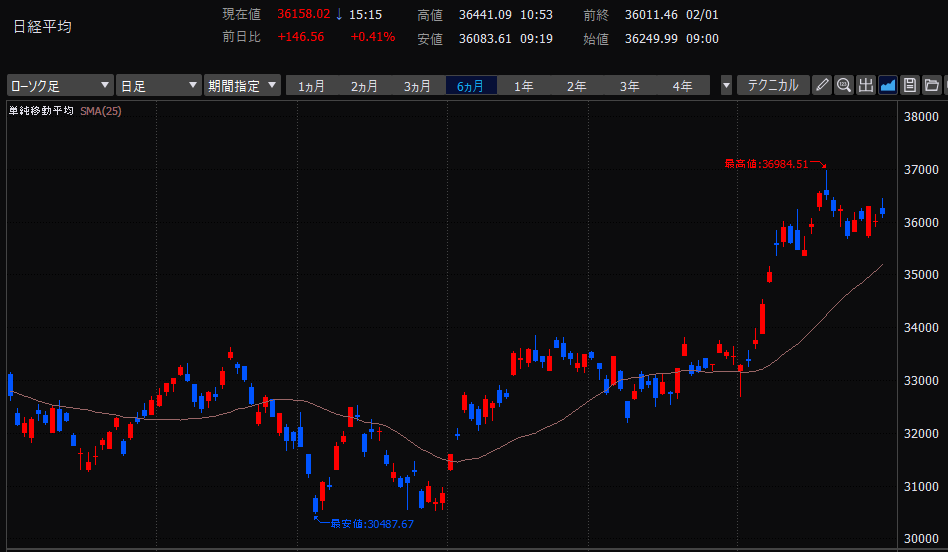Screen dimensions: 948x552
Task: Expand the arrow dropdown beside 4年
Action: 727,85
